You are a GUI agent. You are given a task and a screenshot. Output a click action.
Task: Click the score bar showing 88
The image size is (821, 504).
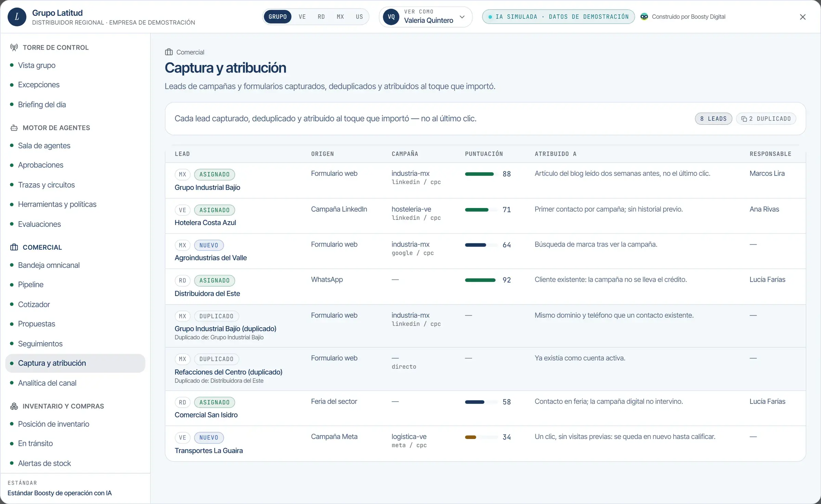pos(481,174)
